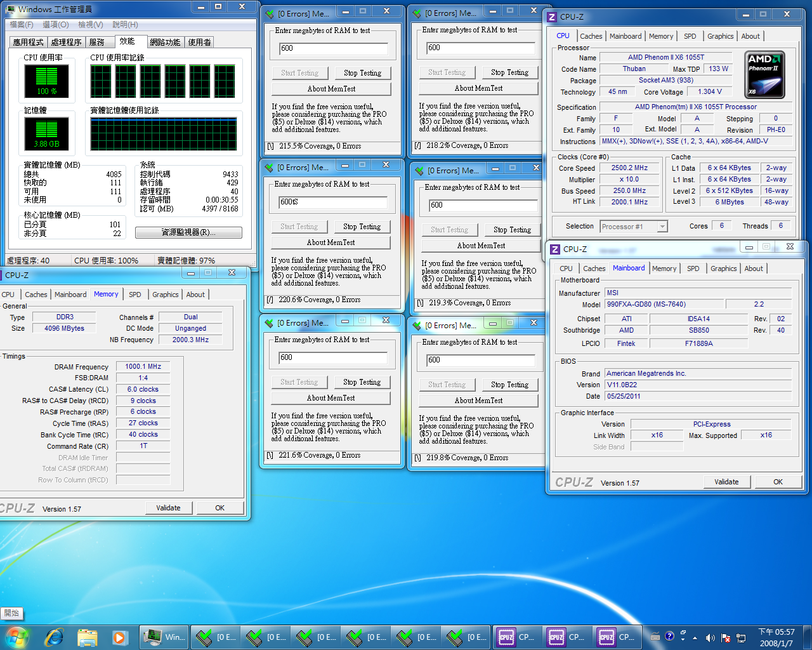Click 'AMD Phenom II X6 1055T' name field

click(665, 57)
